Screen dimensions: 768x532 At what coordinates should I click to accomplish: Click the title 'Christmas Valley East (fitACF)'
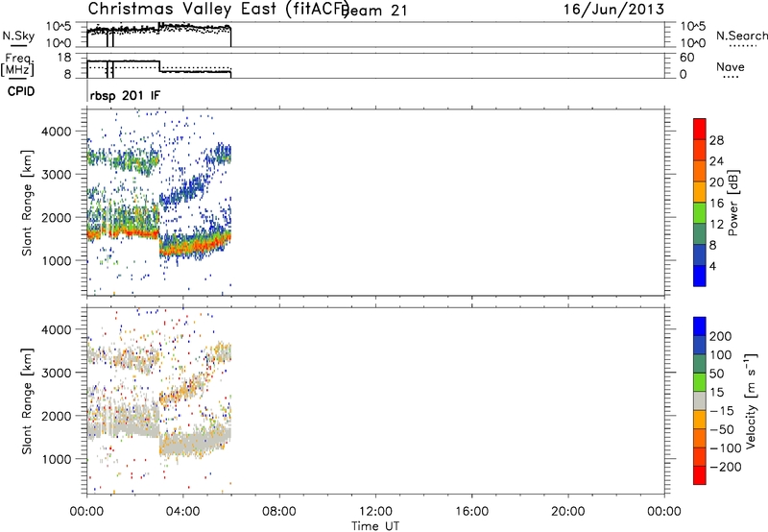pos(219,9)
